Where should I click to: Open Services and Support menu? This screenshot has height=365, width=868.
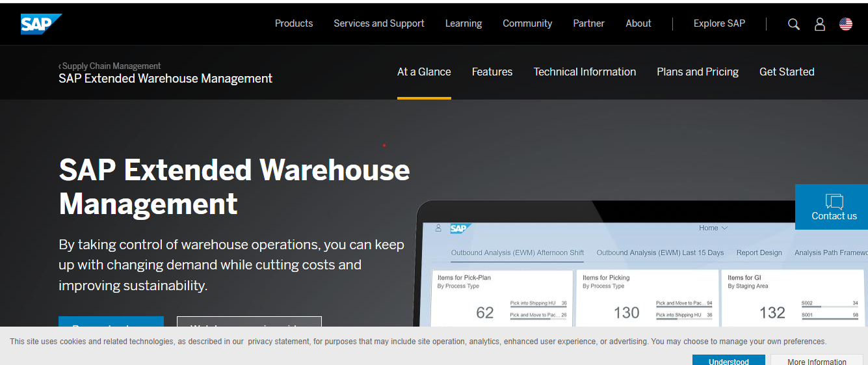379,23
